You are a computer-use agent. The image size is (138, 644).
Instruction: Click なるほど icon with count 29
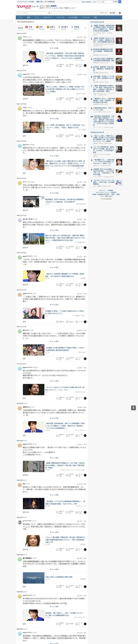(67, 285)
